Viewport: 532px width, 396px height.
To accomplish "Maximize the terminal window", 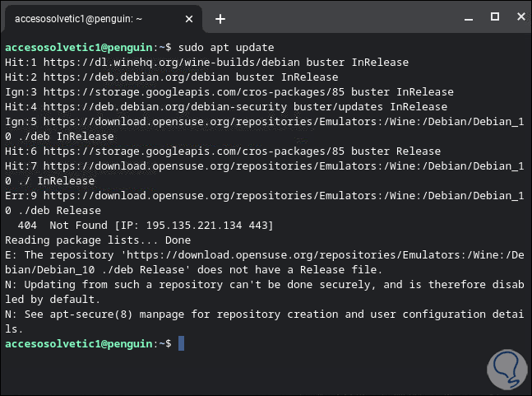I will (x=494, y=16).
